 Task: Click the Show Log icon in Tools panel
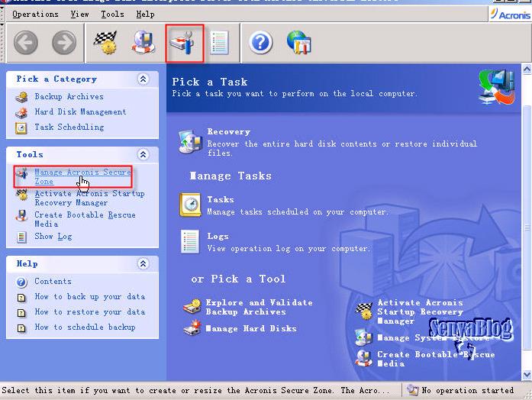pos(21,237)
